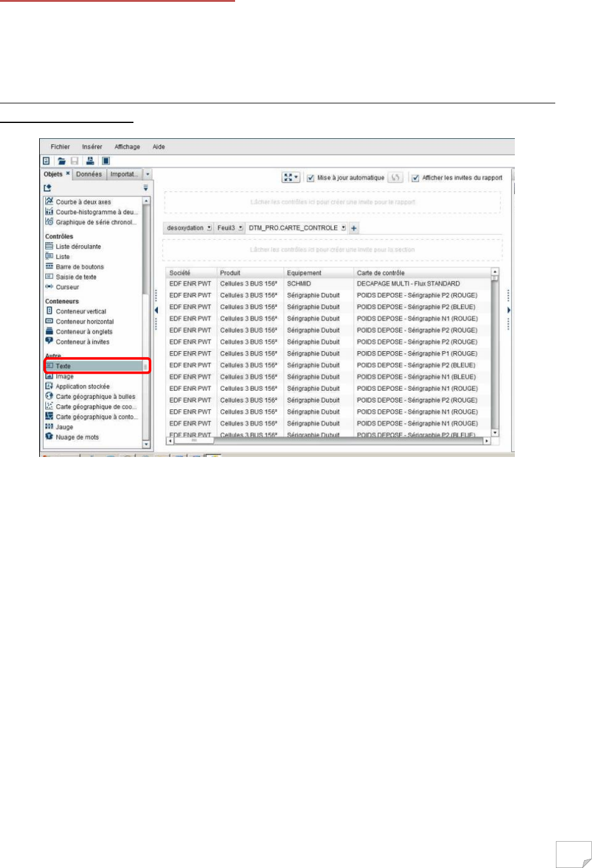Switch to the Importat.. tab
The height and width of the screenshot is (868, 592).
tap(124, 174)
